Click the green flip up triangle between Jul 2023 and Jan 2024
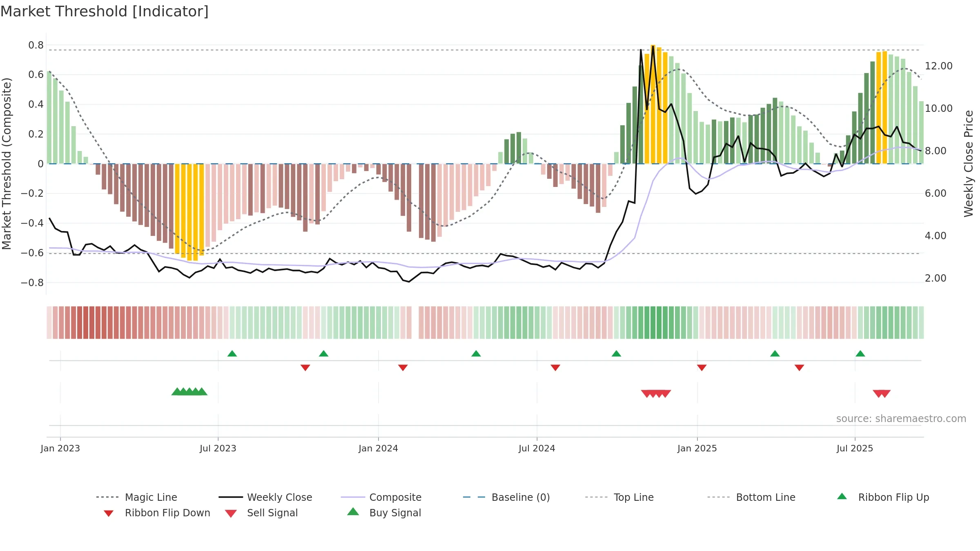Image resolution: width=980 pixels, height=551 pixels. (x=323, y=353)
